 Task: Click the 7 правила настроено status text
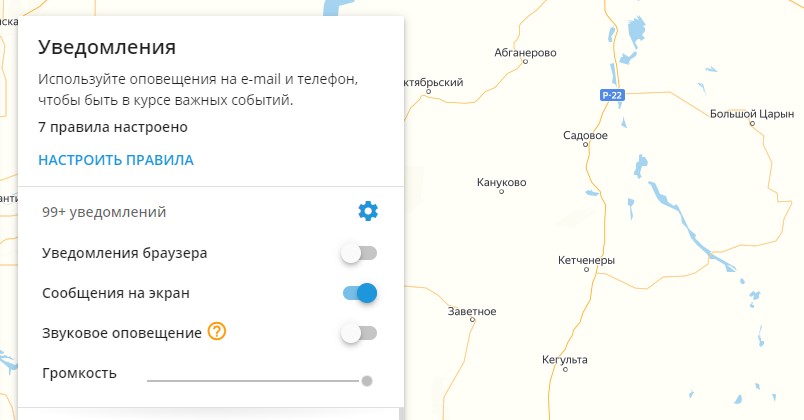pyautogui.click(x=113, y=127)
